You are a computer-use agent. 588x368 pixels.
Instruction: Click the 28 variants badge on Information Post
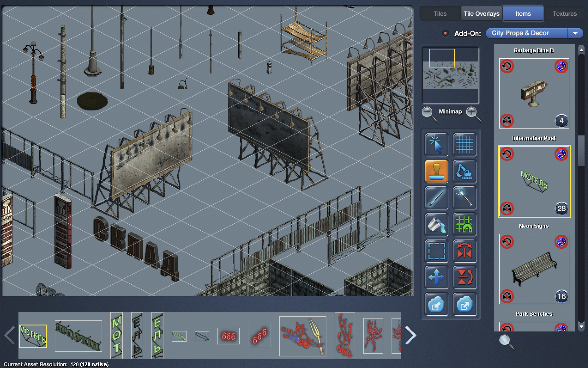point(561,209)
